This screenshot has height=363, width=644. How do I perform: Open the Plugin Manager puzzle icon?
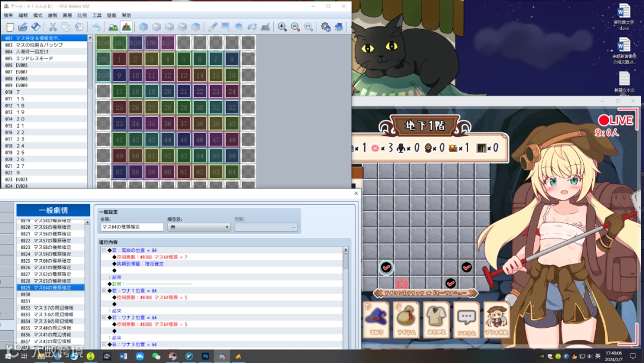point(339,27)
